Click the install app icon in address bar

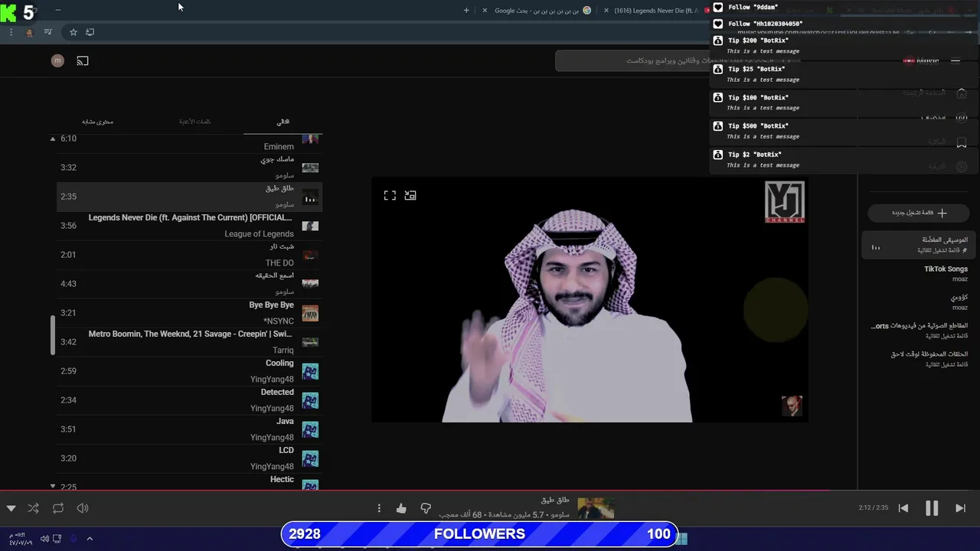(90, 32)
